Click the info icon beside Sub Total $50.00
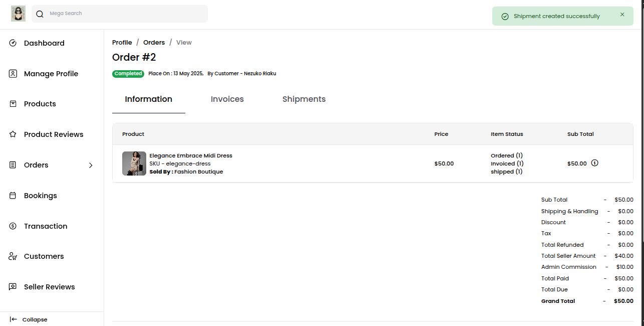Screen dimensions: 644x326 pyautogui.click(x=594, y=162)
